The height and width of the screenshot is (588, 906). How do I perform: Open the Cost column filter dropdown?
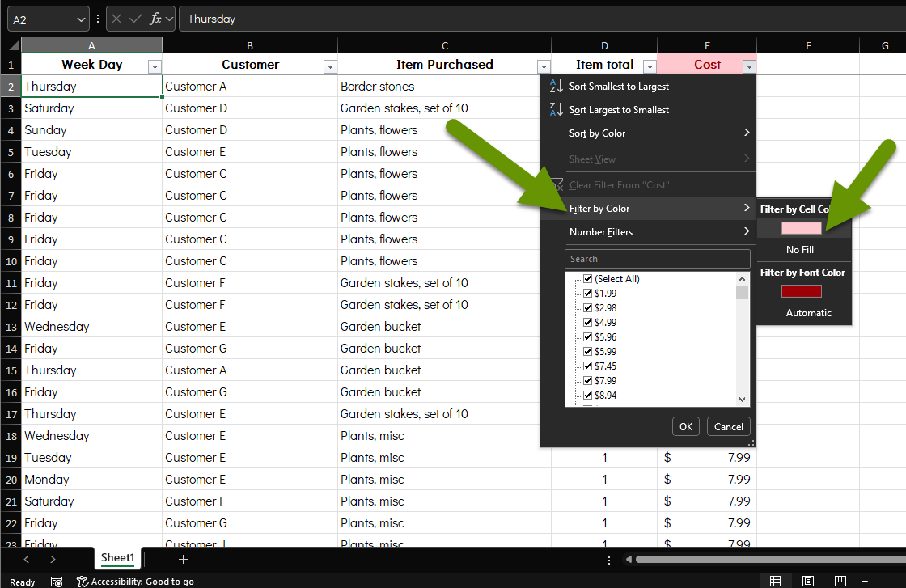[x=749, y=65]
